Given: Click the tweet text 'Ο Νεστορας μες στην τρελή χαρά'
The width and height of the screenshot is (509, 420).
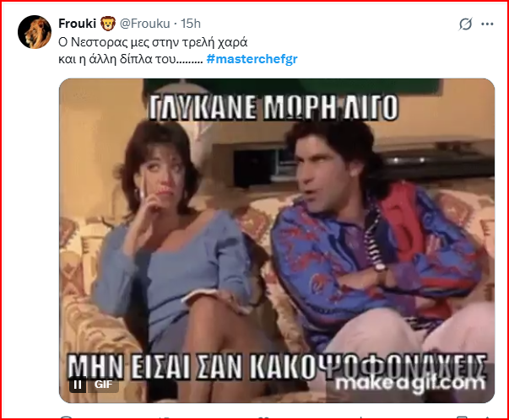Looking at the screenshot, I should 153,42.
